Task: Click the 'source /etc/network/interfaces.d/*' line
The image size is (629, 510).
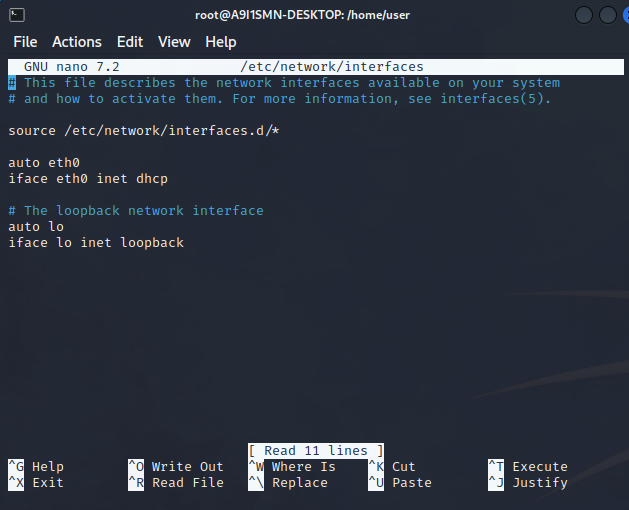Action: (144, 131)
